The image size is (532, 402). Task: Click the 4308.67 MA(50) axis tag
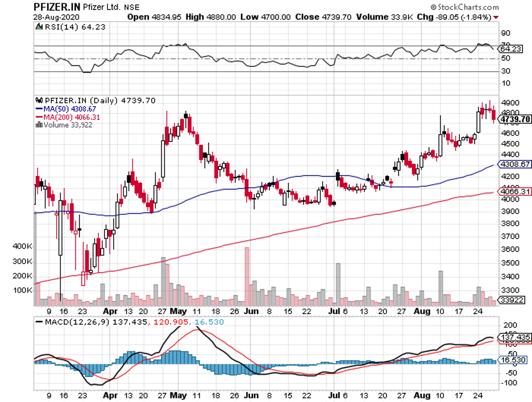pyautogui.click(x=515, y=164)
